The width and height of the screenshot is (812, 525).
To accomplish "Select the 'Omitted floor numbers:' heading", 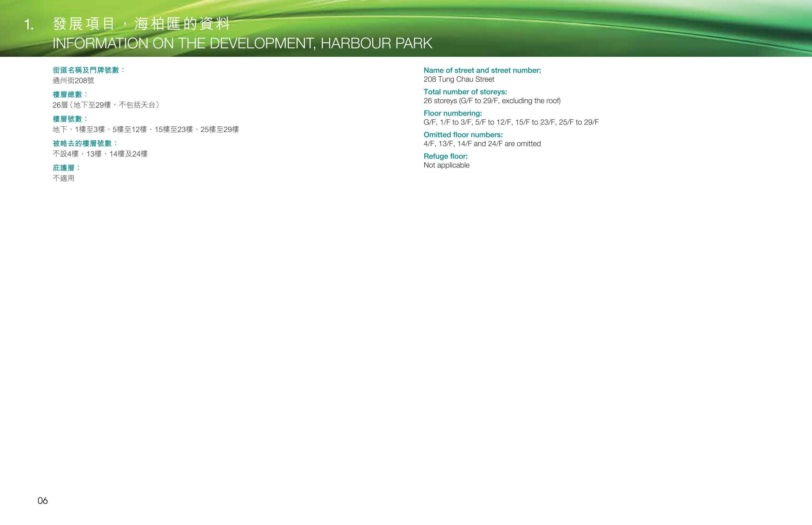I will (463, 135).
